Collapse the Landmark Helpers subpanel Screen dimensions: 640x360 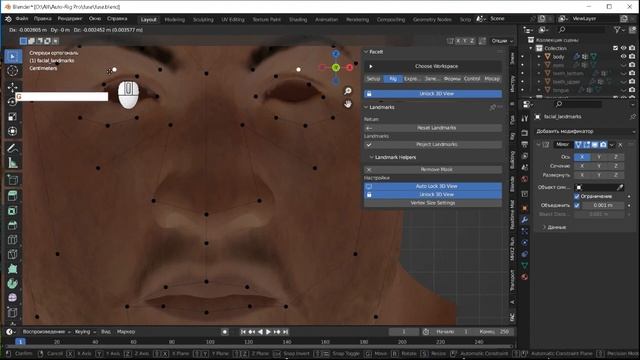click(371, 157)
